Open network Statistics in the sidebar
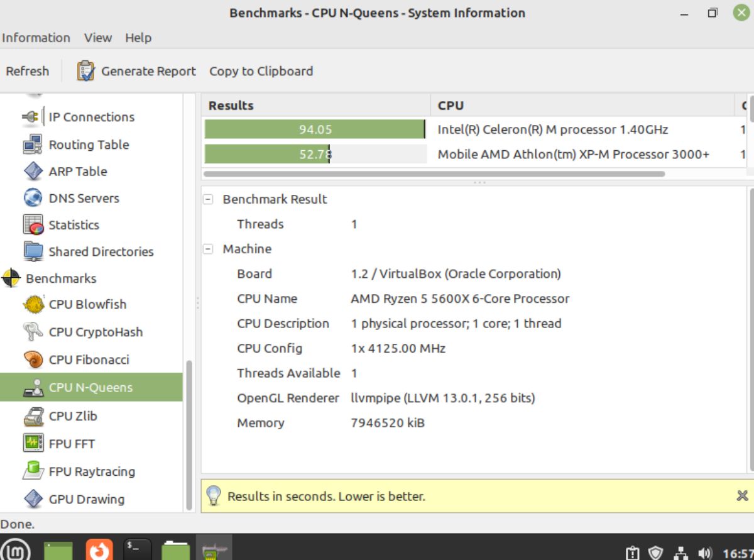Image resolution: width=754 pixels, height=560 pixels. (74, 225)
